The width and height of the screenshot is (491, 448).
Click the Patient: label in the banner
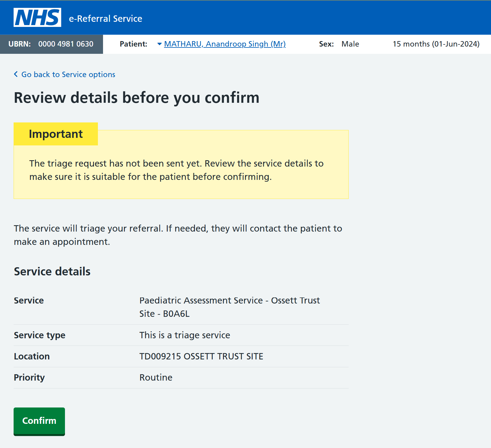tap(134, 44)
